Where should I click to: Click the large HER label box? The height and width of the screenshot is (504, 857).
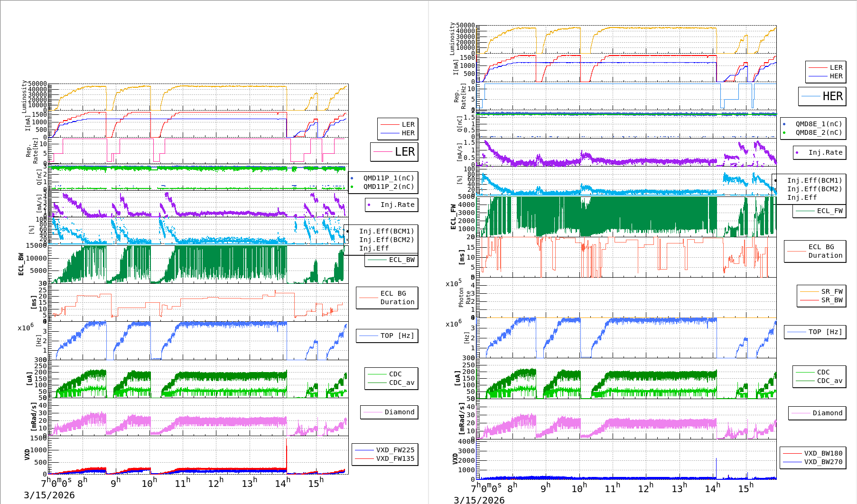point(822,96)
